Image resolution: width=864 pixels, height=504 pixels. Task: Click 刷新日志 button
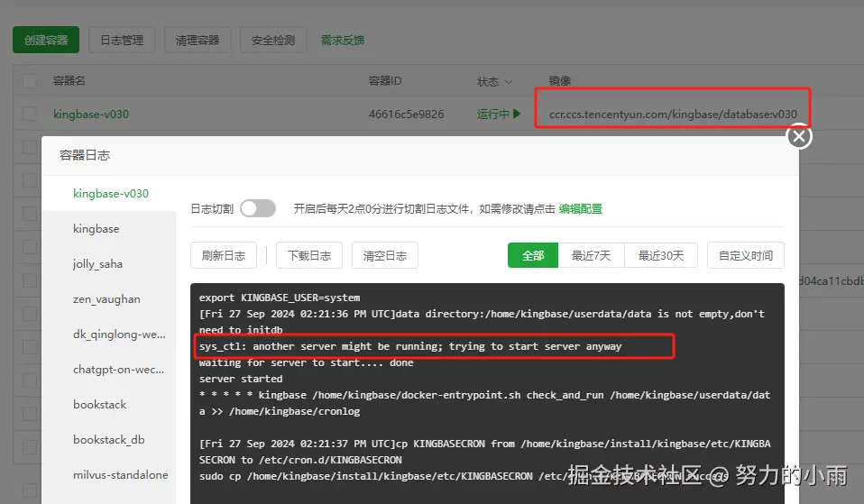pyautogui.click(x=224, y=255)
